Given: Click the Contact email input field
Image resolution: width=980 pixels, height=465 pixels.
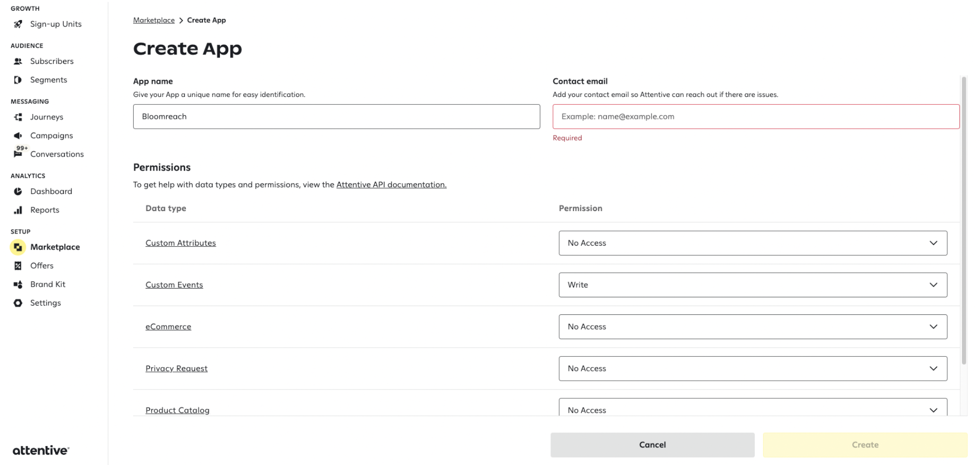Looking at the screenshot, I should (x=756, y=116).
